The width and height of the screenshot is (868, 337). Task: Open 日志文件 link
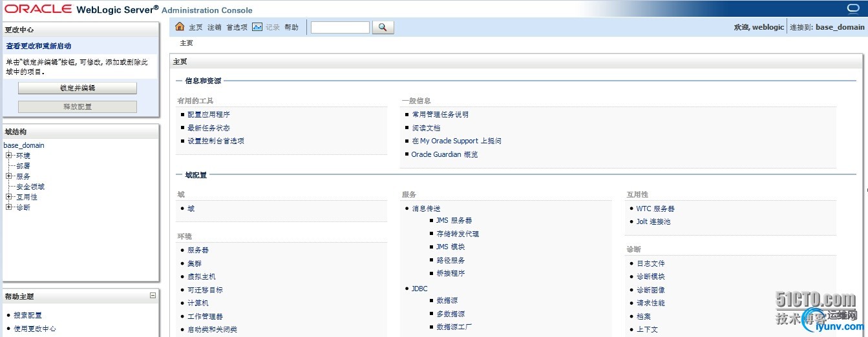(650, 263)
